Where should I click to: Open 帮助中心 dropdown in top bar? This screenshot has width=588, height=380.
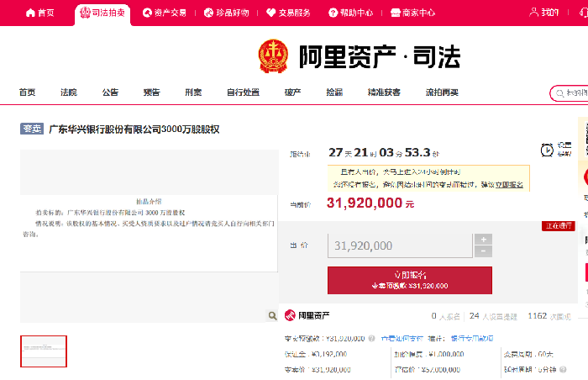351,13
